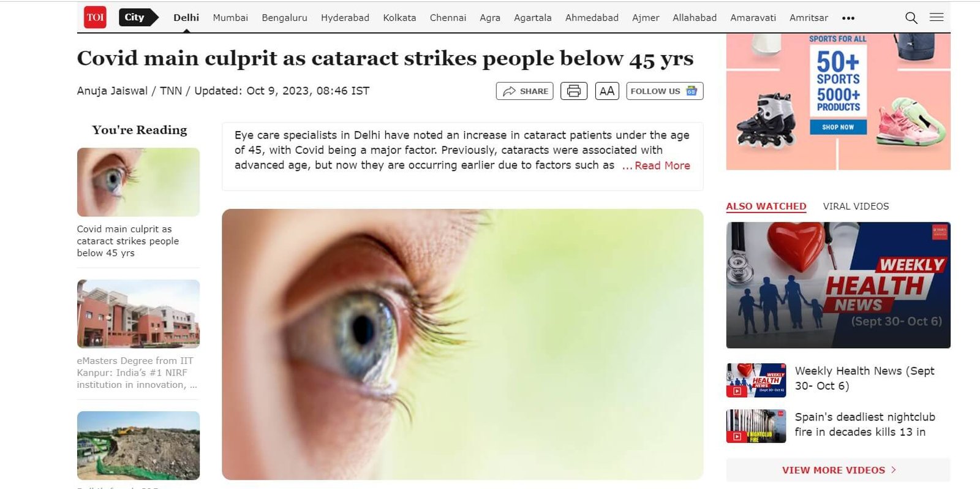Open IIT Kanpur eMasters article thumbnail
Image resolution: width=980 pixels, height=489 pixels.
[138, 314]
